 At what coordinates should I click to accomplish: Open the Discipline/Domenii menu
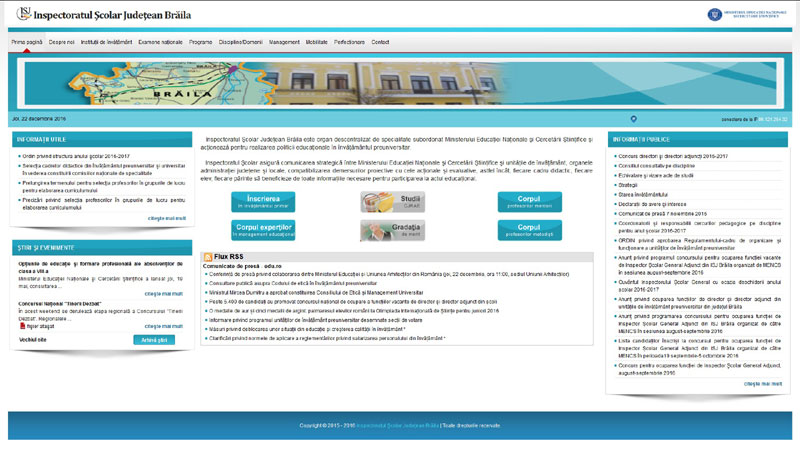[x=240, y=43]
